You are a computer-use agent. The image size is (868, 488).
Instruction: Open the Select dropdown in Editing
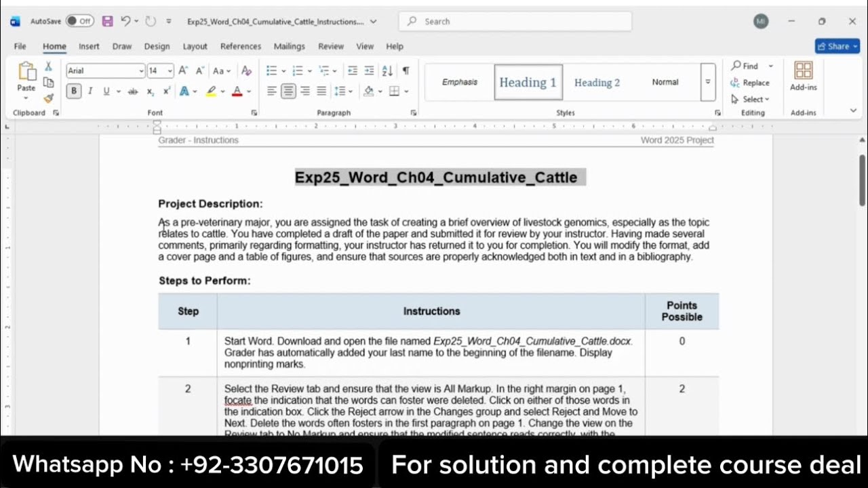tap(750, 99)
